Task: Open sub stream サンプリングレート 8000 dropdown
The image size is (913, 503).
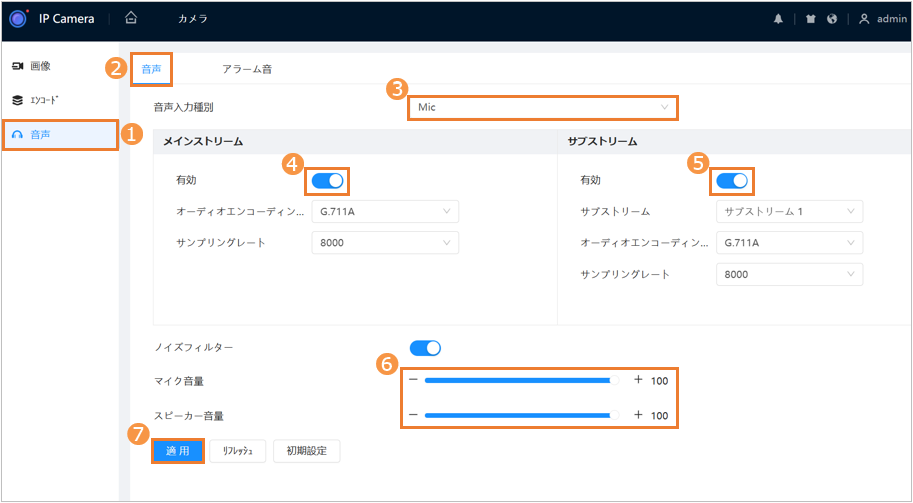Action: pyautogui.click(x=788, y=274)
